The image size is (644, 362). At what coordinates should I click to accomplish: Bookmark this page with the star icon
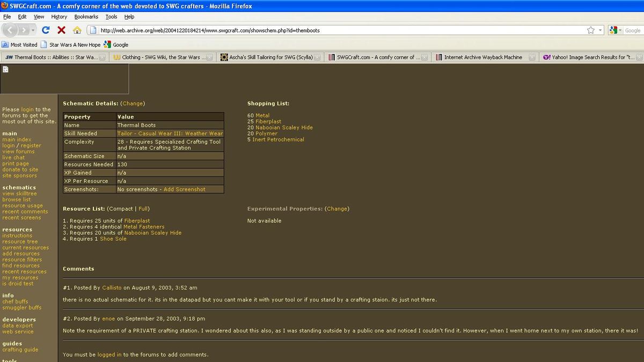(x=591, y=31)
